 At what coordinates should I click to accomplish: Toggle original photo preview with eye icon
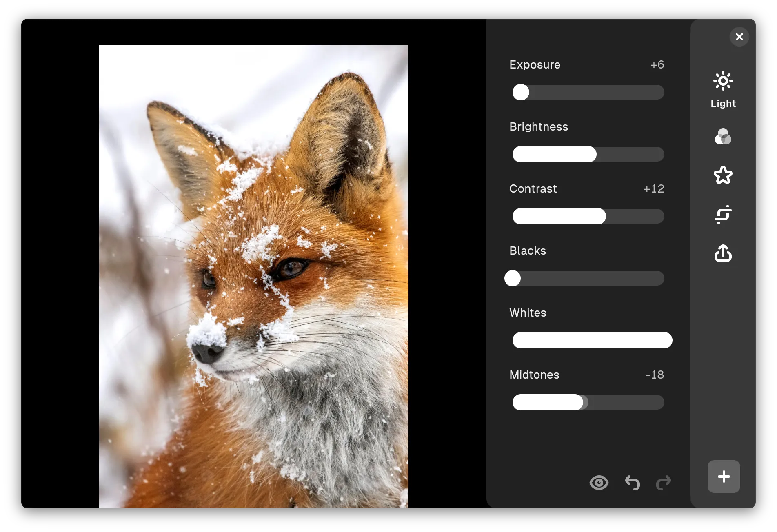click(x=599, y=483)
